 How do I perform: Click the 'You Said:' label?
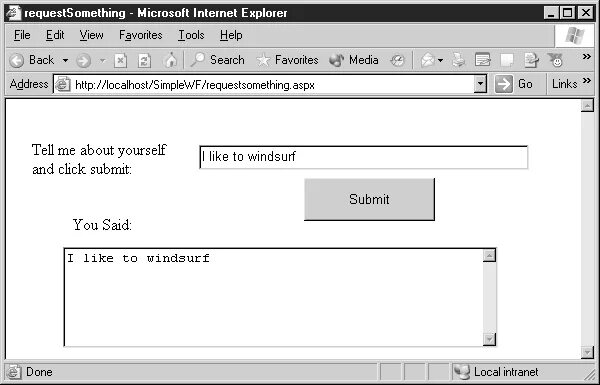coord(102,225)
